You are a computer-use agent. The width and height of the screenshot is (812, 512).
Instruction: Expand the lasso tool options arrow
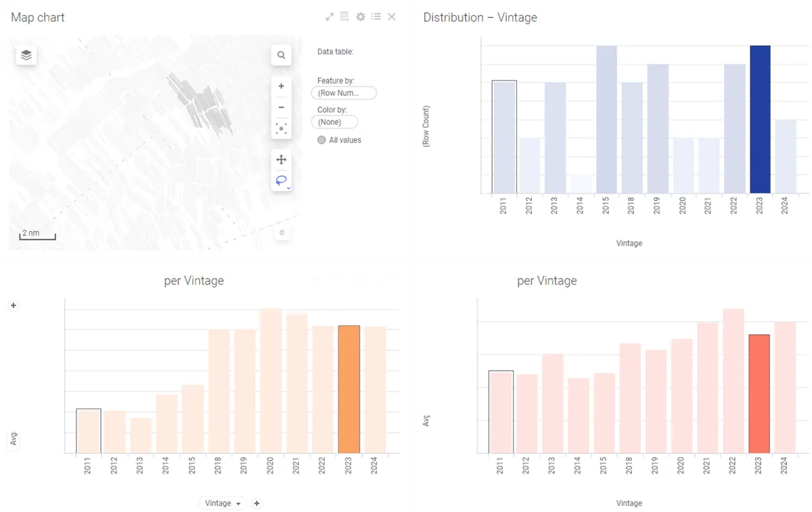click(289, 187)
